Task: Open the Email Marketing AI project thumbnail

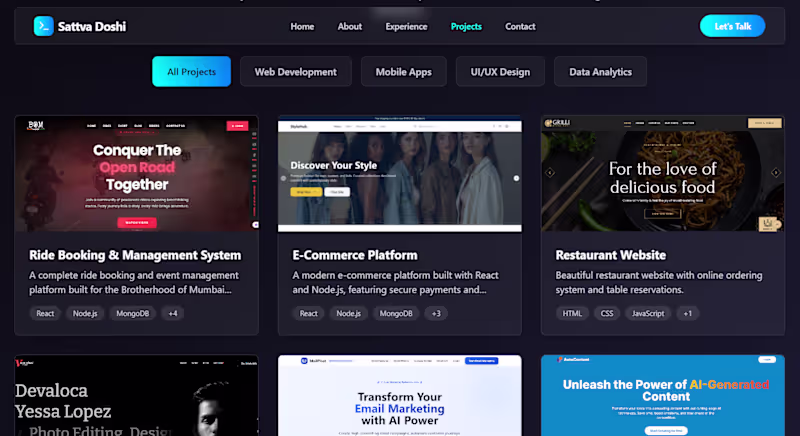Action: [399, 396]
